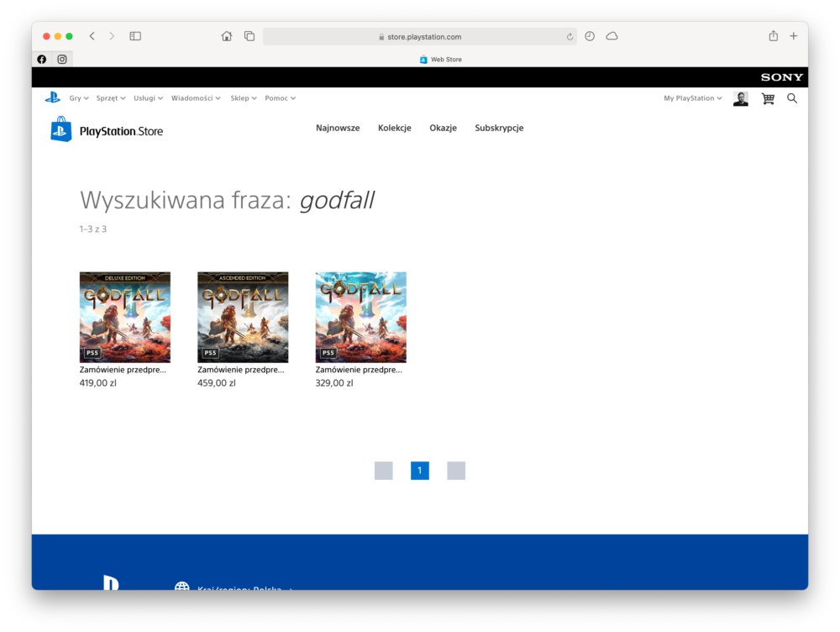Image resolution: width=840 pixels, height=632 pixels.
Task: Open the shopping cart icon
Action: pos(768,98)
